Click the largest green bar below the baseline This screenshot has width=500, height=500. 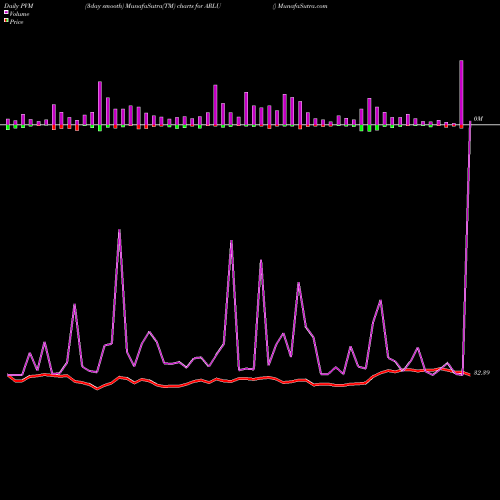(369, 128)
